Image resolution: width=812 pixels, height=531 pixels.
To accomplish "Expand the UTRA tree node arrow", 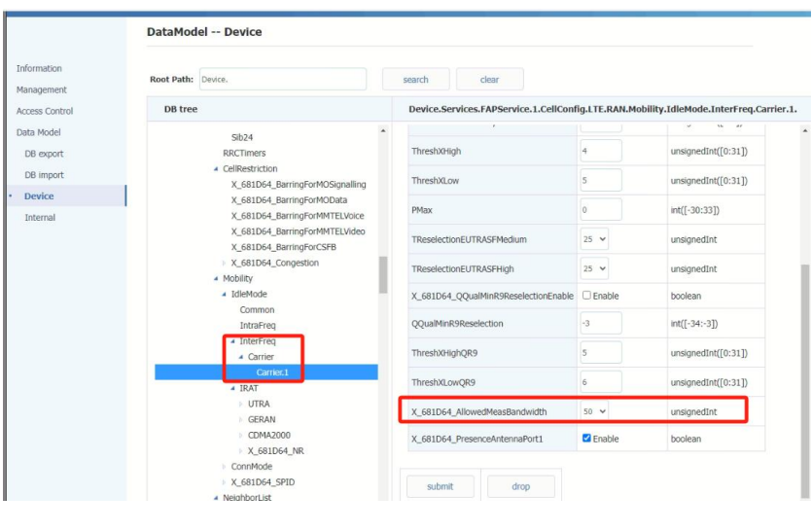I will click(x=240, y=405).
